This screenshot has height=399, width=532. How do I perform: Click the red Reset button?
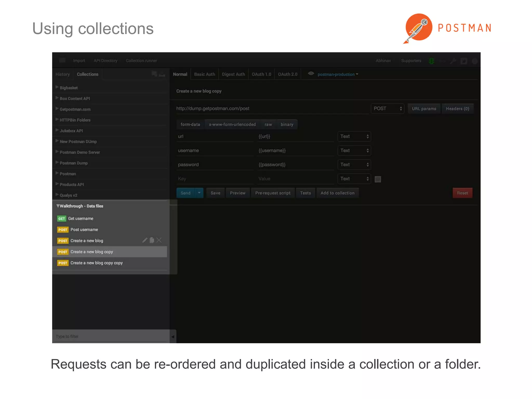[x=462, y=193]
